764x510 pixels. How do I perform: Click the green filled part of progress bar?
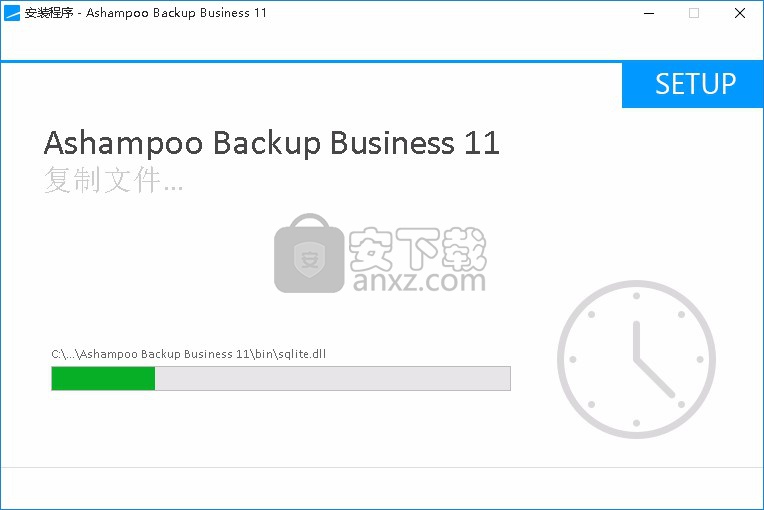coord(103,378)
